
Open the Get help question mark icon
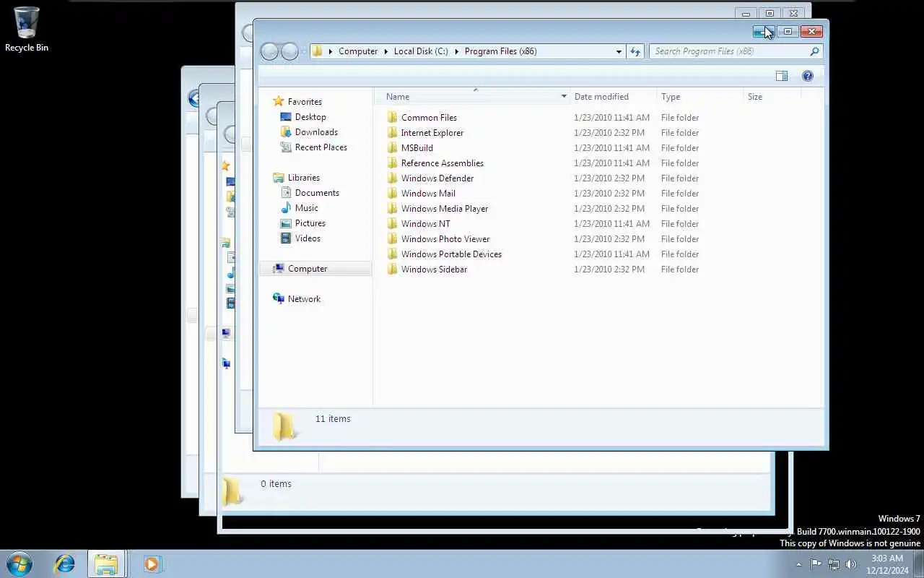coord(808,76)
